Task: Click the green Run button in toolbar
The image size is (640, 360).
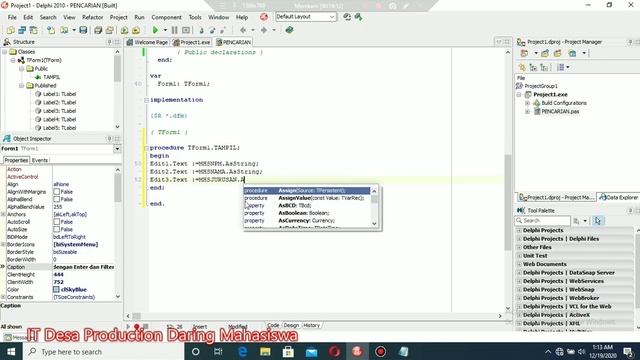Action: [x=155, y=30]
